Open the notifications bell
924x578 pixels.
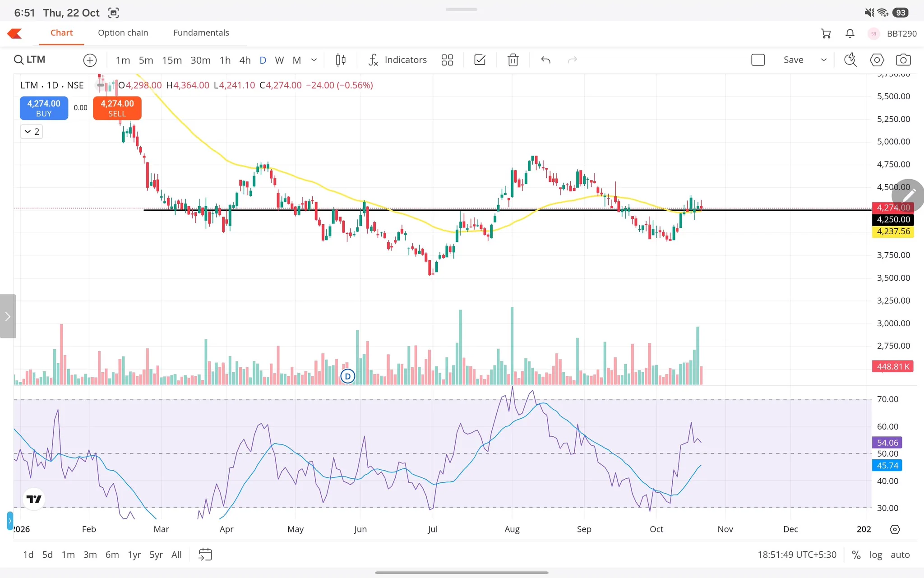tap(850, 33)
